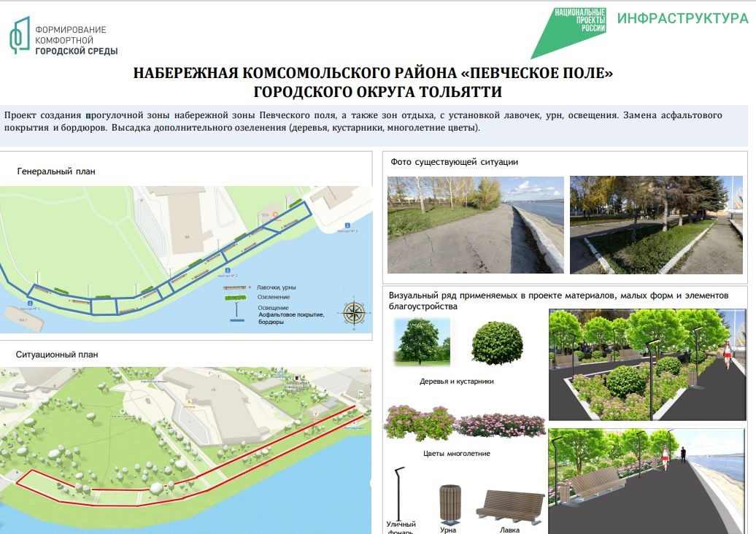756x534 pixels.
Task: Click the pink perennial flowers image
Action: pyautogui.click(x=464, y=424)
